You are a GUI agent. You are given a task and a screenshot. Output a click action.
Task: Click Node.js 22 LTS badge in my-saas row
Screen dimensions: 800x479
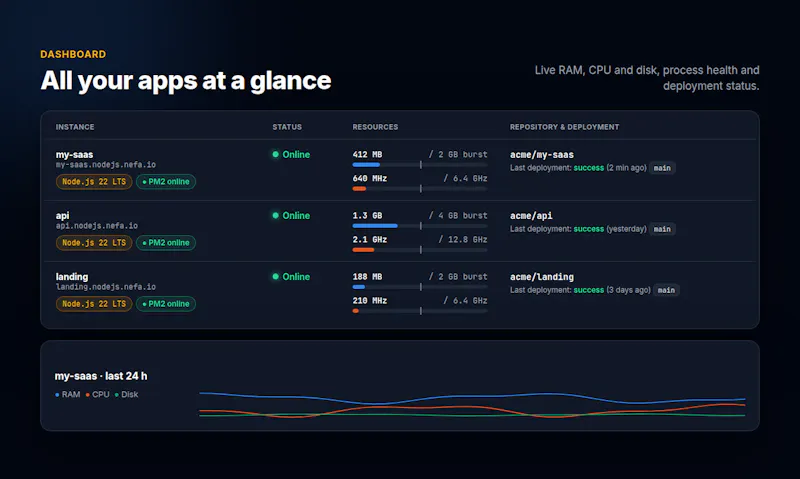(94, 182)
